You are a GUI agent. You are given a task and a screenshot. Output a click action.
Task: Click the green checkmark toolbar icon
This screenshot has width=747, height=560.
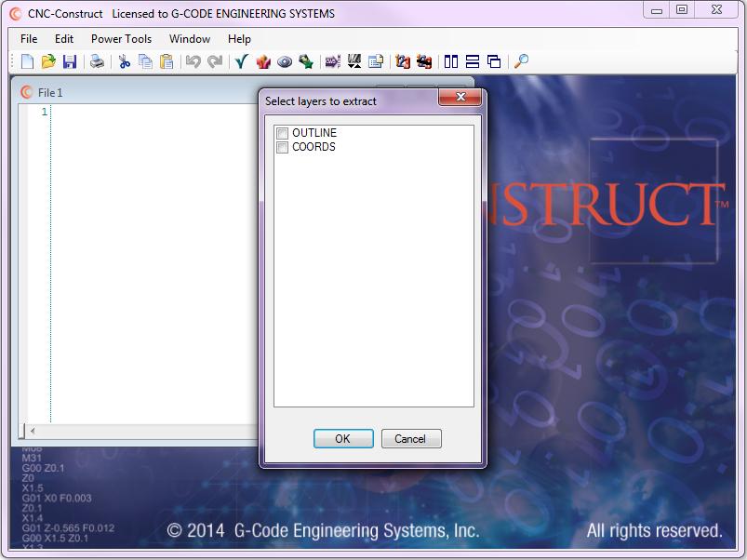[x=242, y=61]
